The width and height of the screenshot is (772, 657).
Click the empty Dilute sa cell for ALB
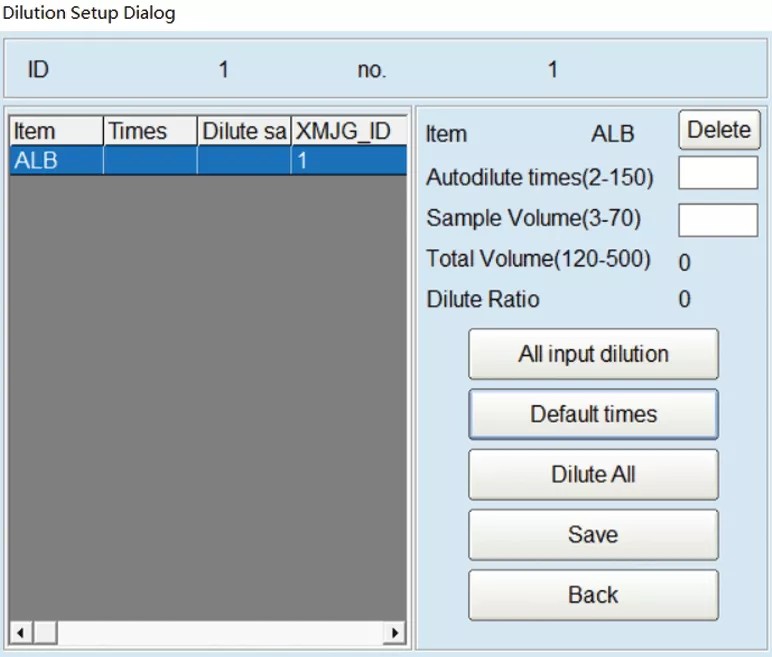pos(244,160)
